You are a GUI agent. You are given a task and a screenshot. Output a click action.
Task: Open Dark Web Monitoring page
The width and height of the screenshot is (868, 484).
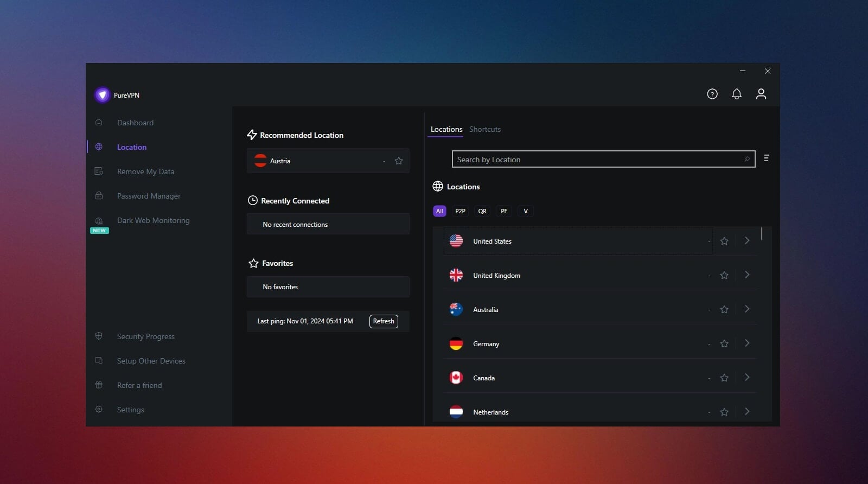point(153,220)
